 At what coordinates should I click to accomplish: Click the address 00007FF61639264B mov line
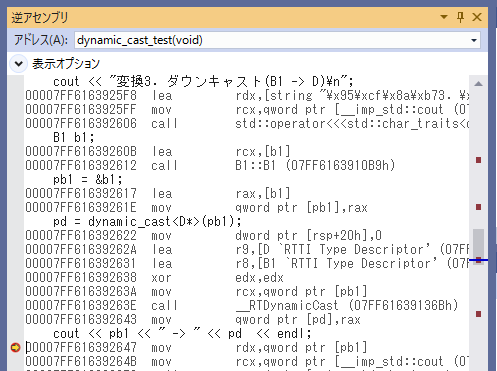pos(247,362)
